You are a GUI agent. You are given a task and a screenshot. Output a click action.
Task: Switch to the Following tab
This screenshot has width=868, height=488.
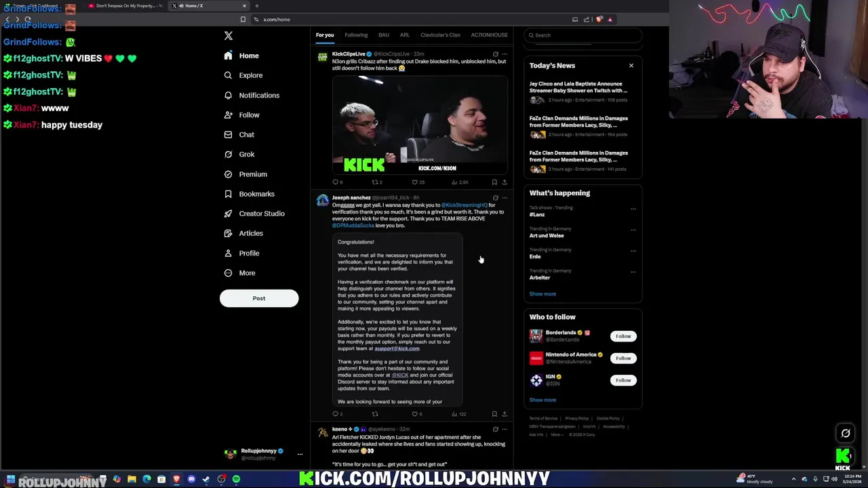pos(356,35)
